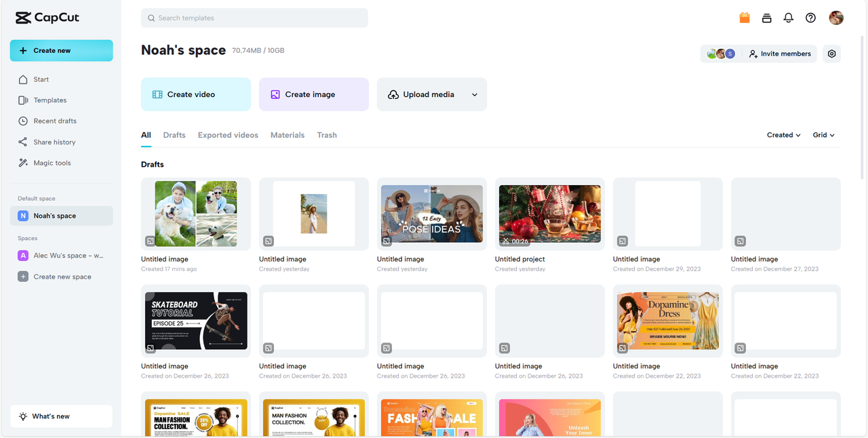Click the Create video button
Image resolution: width=868 pixels, height=438 pixels.
pos(196,94)
